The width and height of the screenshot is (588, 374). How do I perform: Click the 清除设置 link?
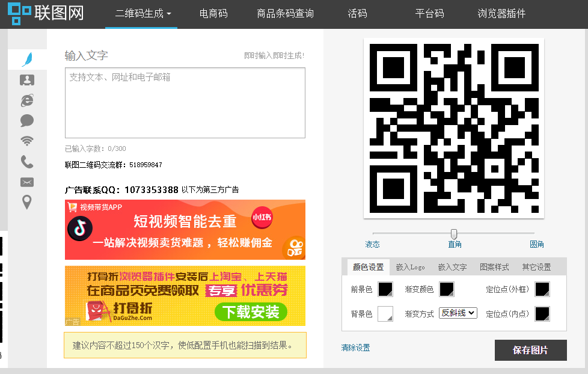click(355, 348)
